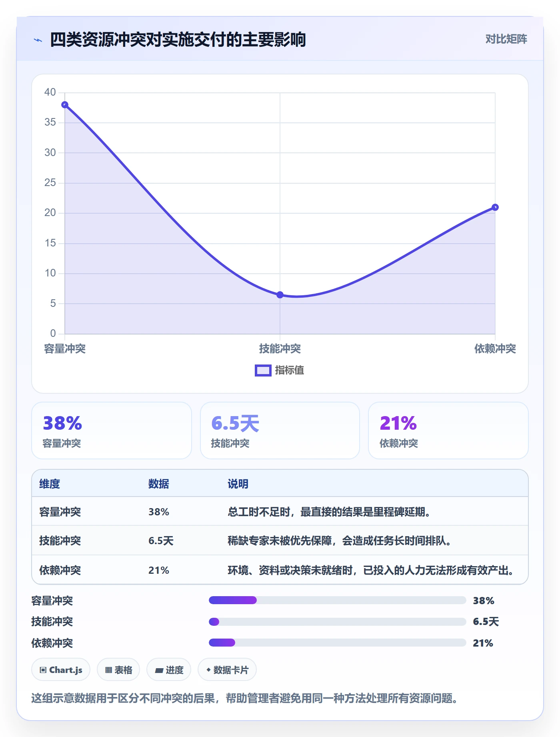Click the title 四类资源冲突对实施交付的主要影响
Viewport: 560px width, 737px height.
(x=178, y=40)
